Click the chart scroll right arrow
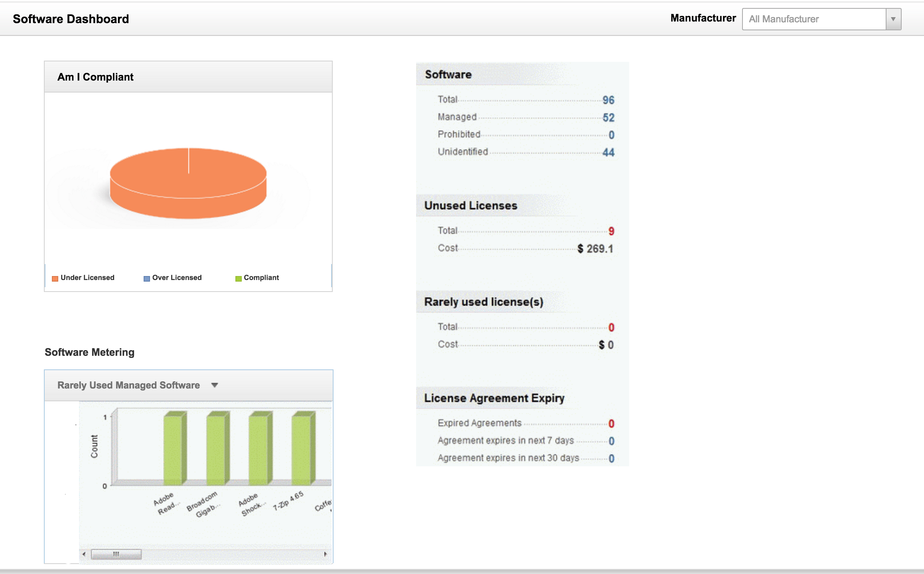Screen dimensions: 924x574 pos(326,554)
